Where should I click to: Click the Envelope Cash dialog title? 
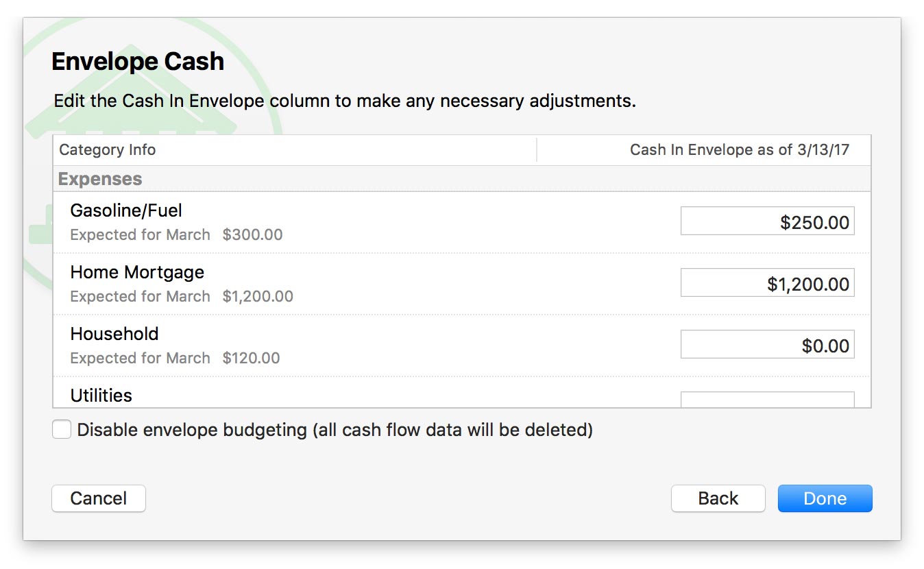click(x=138, y=62)
